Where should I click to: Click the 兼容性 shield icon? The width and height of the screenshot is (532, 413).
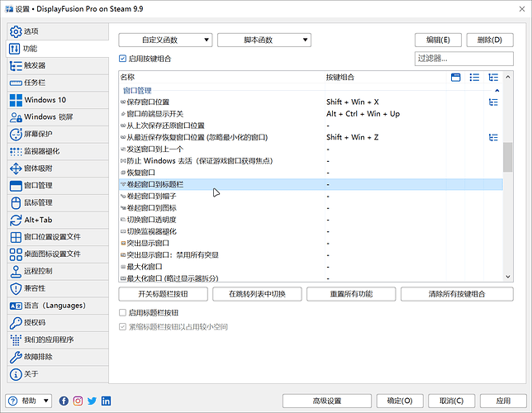[16, 288]
